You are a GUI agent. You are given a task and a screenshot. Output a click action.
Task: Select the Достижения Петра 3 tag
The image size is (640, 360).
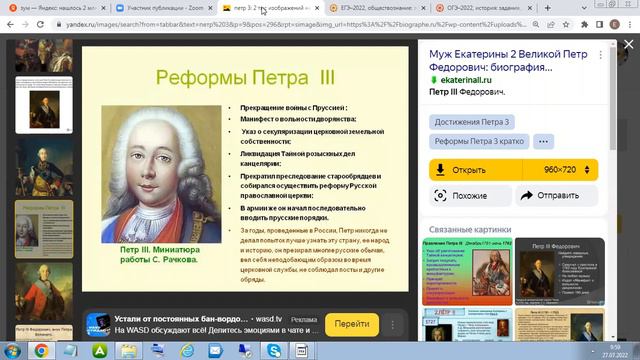coord(471,122)
